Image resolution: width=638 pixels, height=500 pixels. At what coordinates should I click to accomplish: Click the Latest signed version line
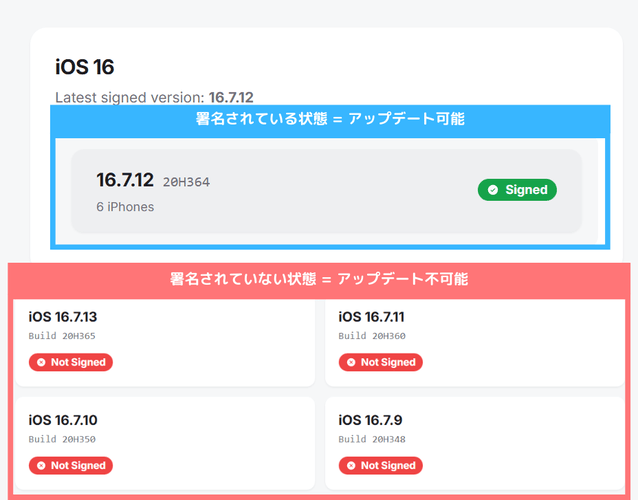point(154,97)
